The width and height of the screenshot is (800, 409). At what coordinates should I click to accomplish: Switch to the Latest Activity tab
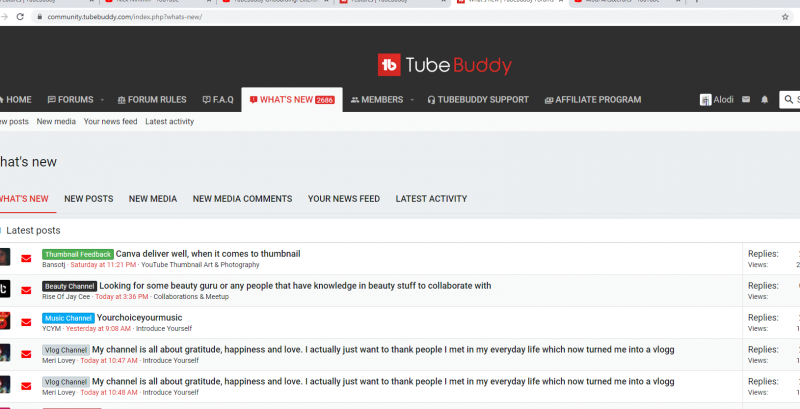(x=431, y=199)
